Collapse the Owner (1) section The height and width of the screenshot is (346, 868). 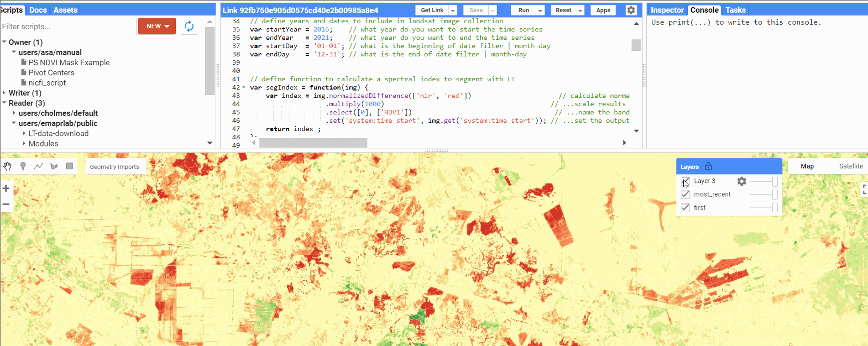(4, 42)
